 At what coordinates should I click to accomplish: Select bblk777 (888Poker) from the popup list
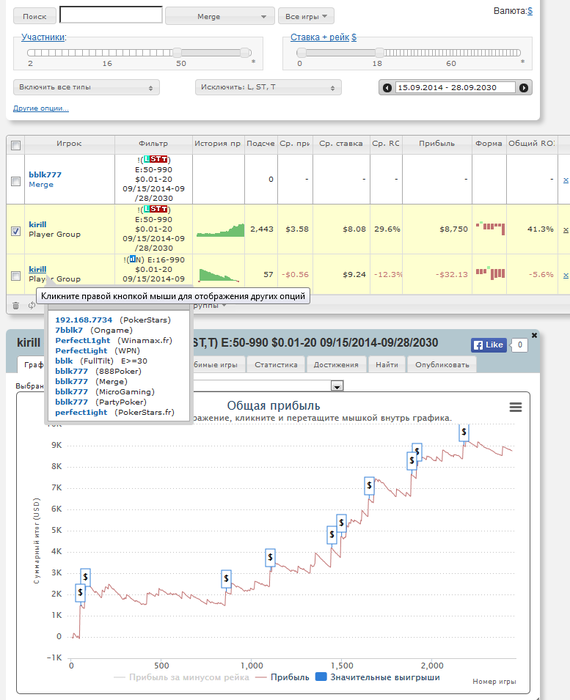click(x=98, y=371)
